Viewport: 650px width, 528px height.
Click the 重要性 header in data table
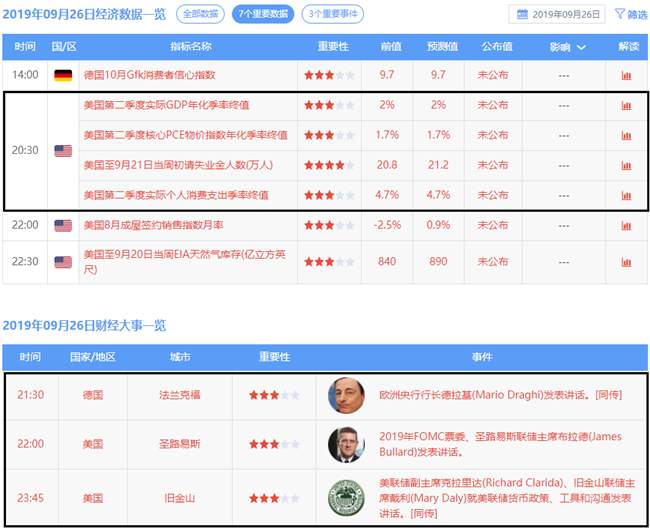(333, 46)
